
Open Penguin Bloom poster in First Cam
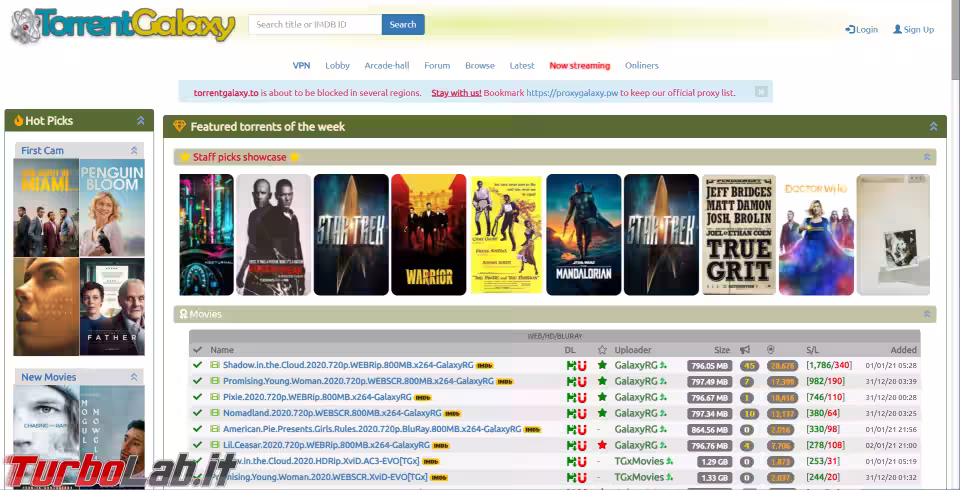(112, 208)
